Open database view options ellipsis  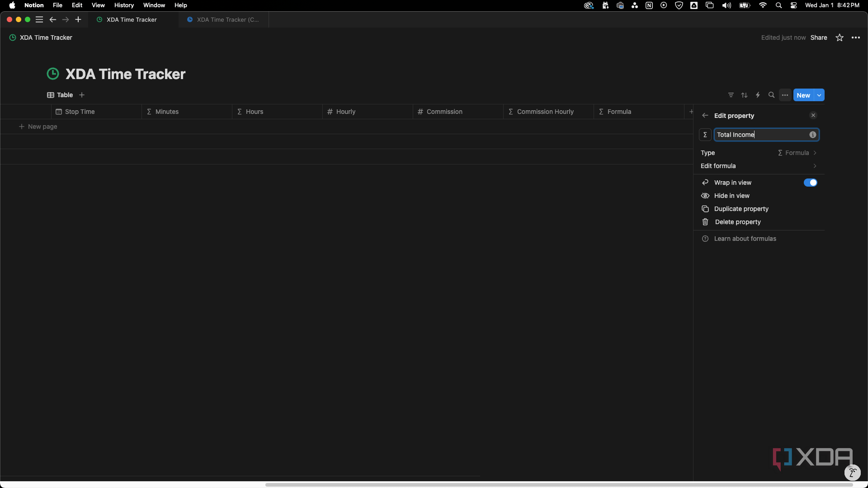tap(785, 95)
